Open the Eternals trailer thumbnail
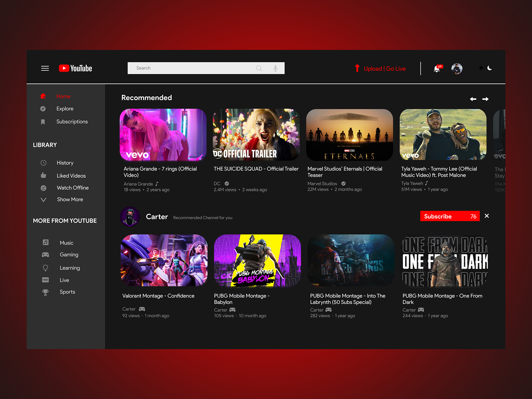The width and height of the screenshot is (532, 399). click(349, 135)
